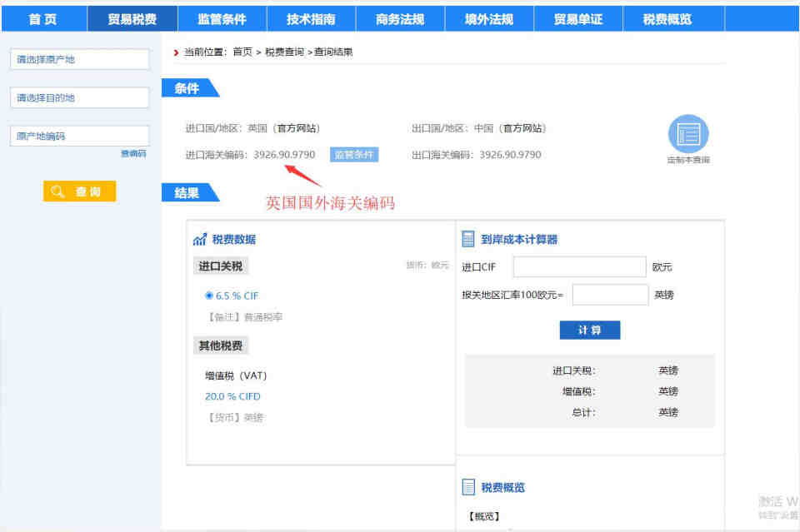This screenshot has width=800, height=532.
Task: Select the 境外法规 tab
Action: click(489, 19)
